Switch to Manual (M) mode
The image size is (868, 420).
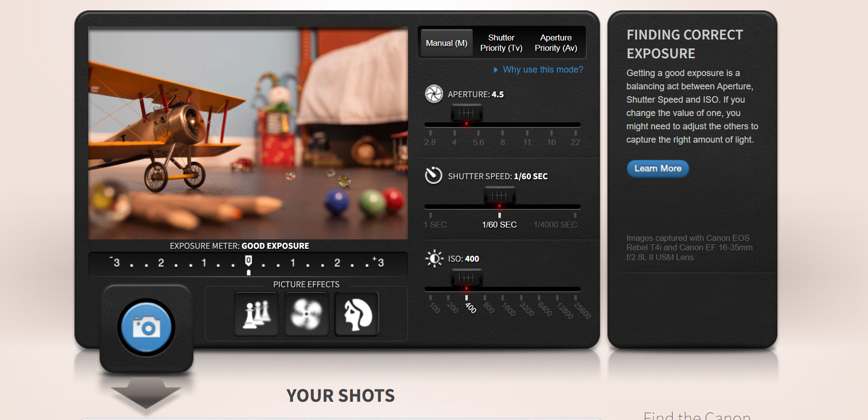pos(447,43)
